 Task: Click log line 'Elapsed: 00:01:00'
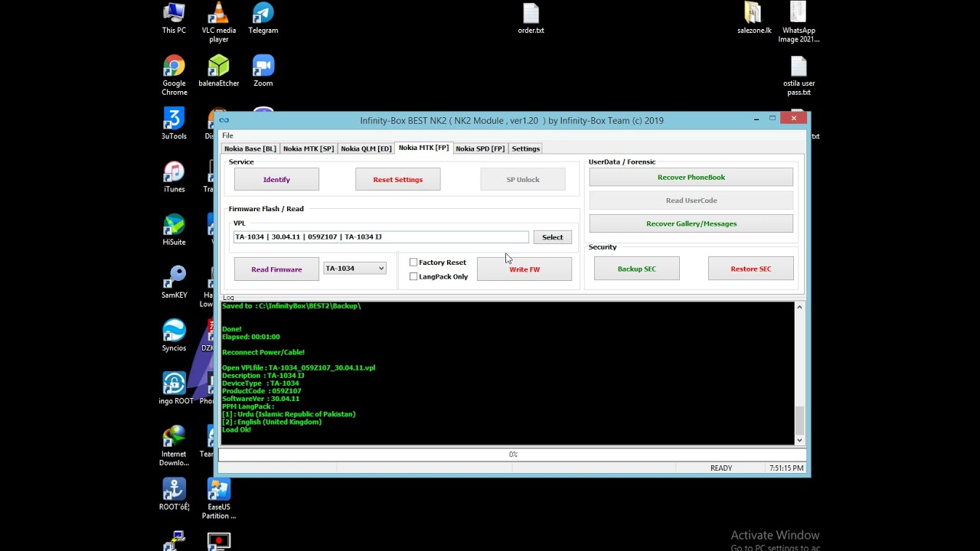[251, 337]
